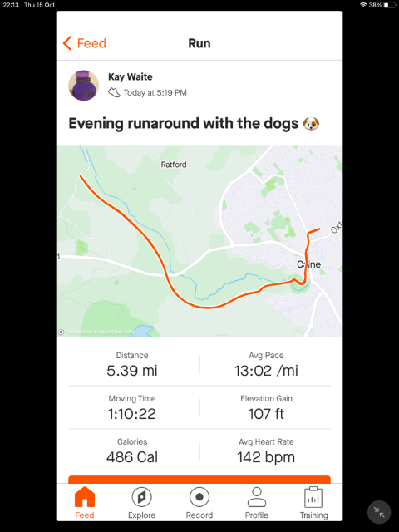Click the orange button below the stats
The width and height of the screenshot is (399, 532).
pos(199,479)
